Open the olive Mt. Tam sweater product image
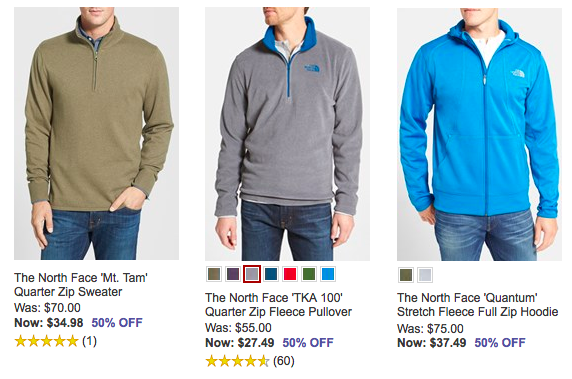Image resolution: width=572 pixels, height=379 pixels. [96, 134]
